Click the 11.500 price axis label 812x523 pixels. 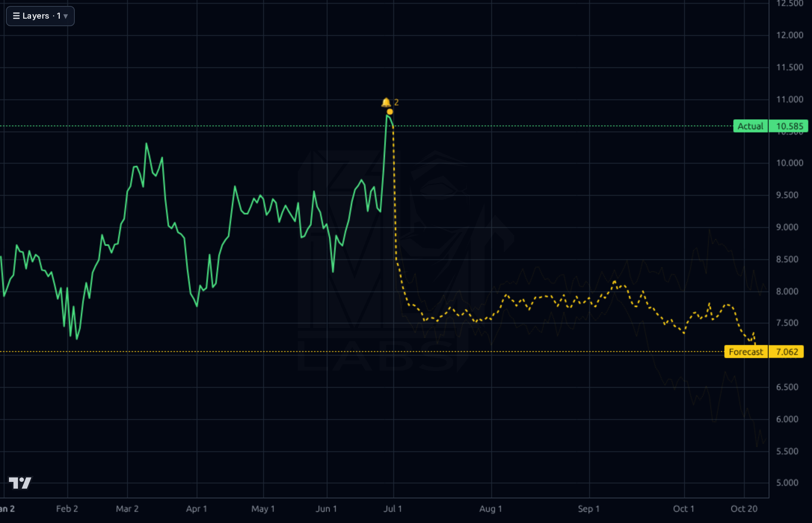pos(790,67)
